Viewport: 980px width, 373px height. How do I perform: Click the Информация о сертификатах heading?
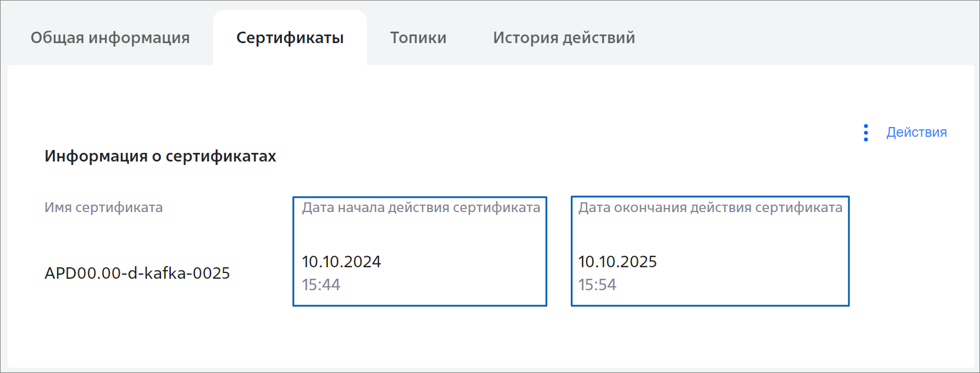pyautogui.click(x=160, y=156)
